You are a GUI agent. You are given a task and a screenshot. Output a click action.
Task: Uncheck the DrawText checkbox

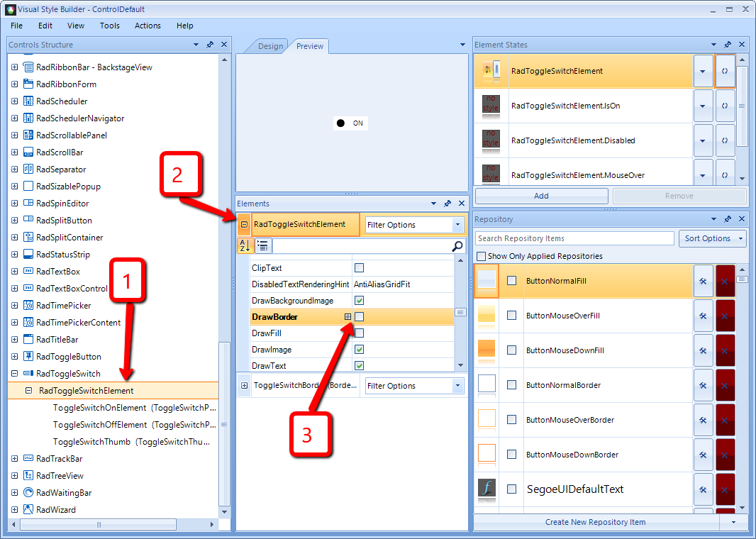pyautogui.click(x=359, y=365)
